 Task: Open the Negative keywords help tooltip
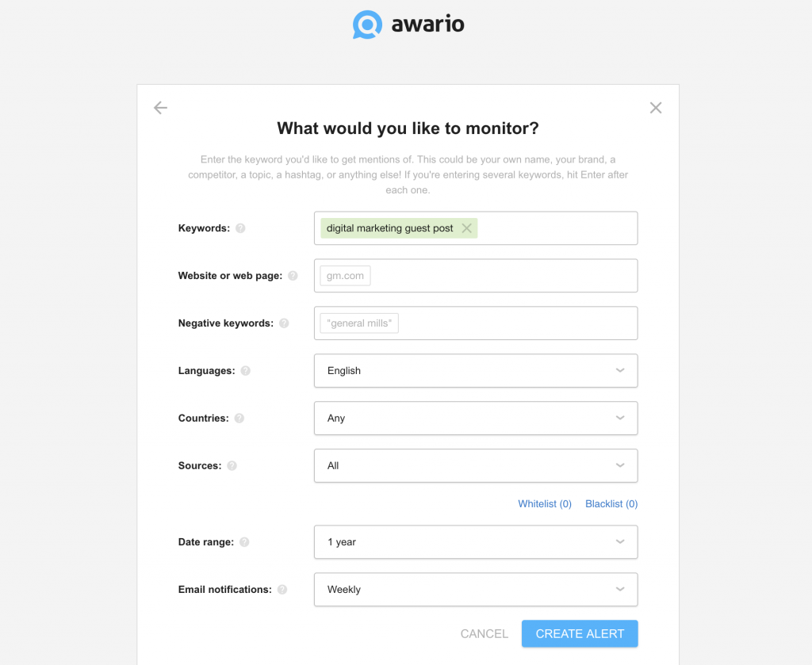coord(285,323)
